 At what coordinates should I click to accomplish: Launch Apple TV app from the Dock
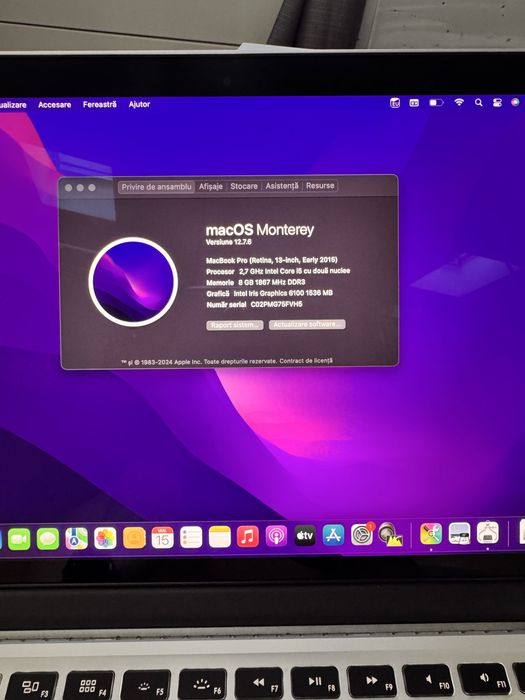pos(305,535)
